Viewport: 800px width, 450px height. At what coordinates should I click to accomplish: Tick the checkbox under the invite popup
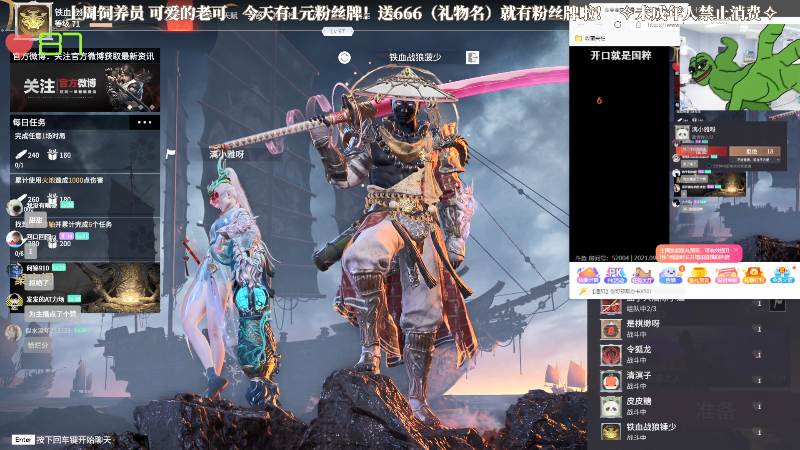710,166
